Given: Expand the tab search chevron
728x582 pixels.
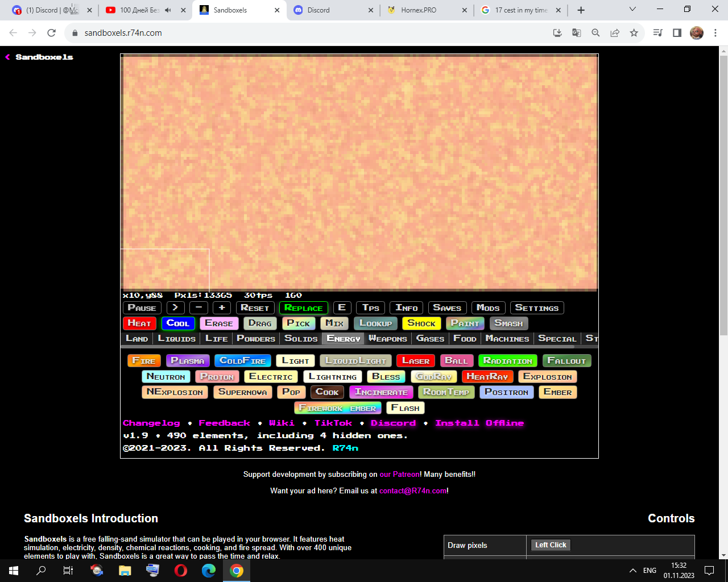Looking at the screenshot, I should pyautogui.click(x=632, y=10).
